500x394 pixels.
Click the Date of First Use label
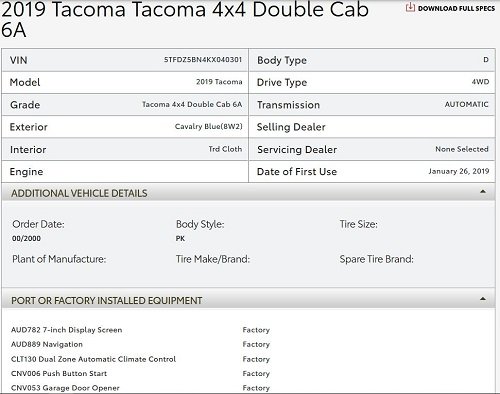pyautogui.click(x=297, y=172)
